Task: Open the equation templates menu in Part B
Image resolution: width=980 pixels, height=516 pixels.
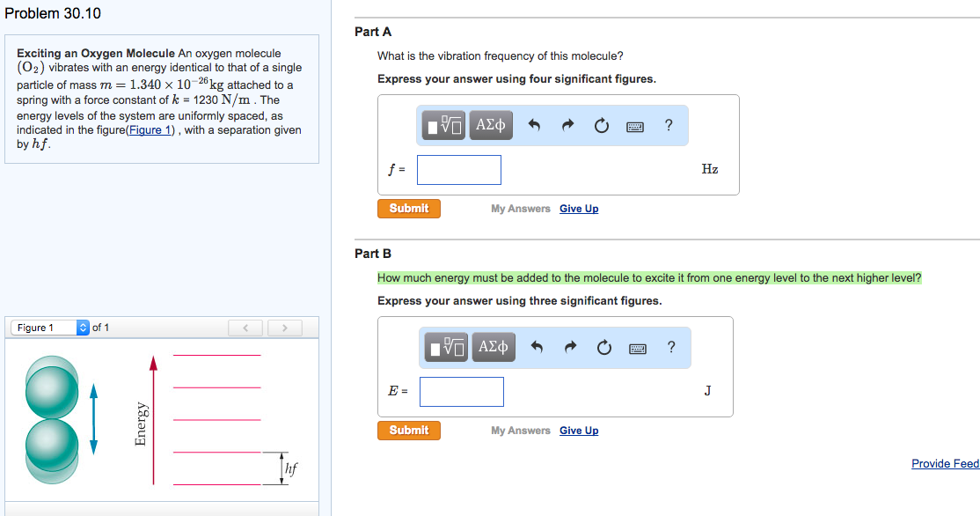Action: pyautogui.click(x=445, y=347)
